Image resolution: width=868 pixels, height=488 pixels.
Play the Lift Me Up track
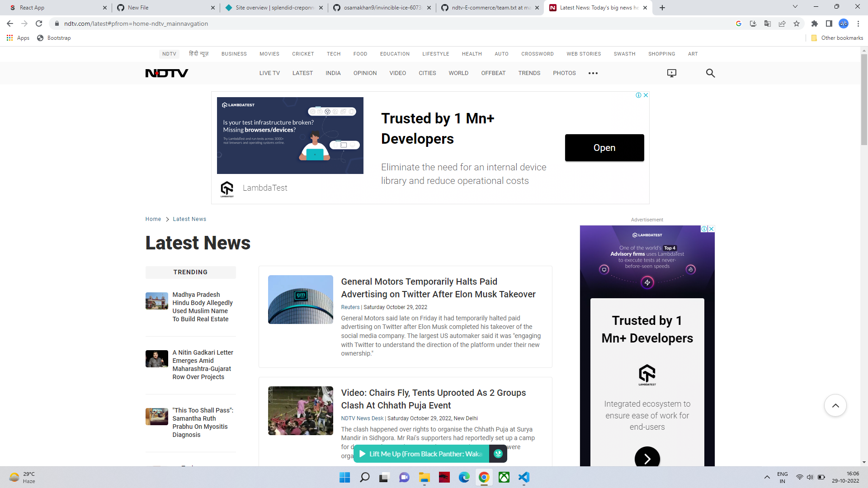click(x=362, y=454)
